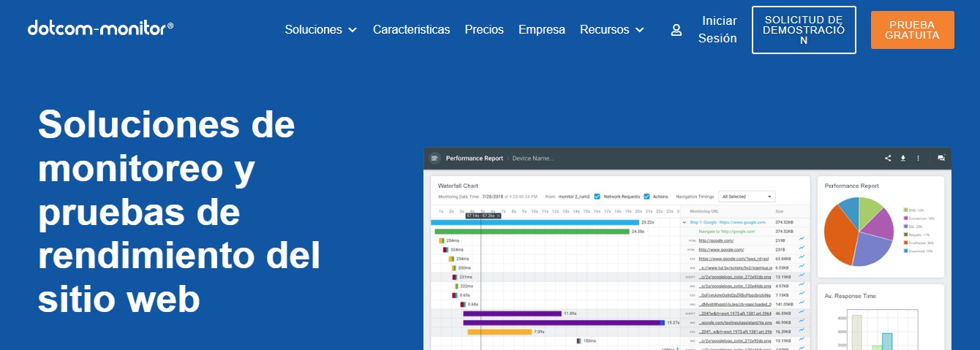Screen dimensions: 980x350
Task: Click the Prueba Gratuita button
Action: 912,30
